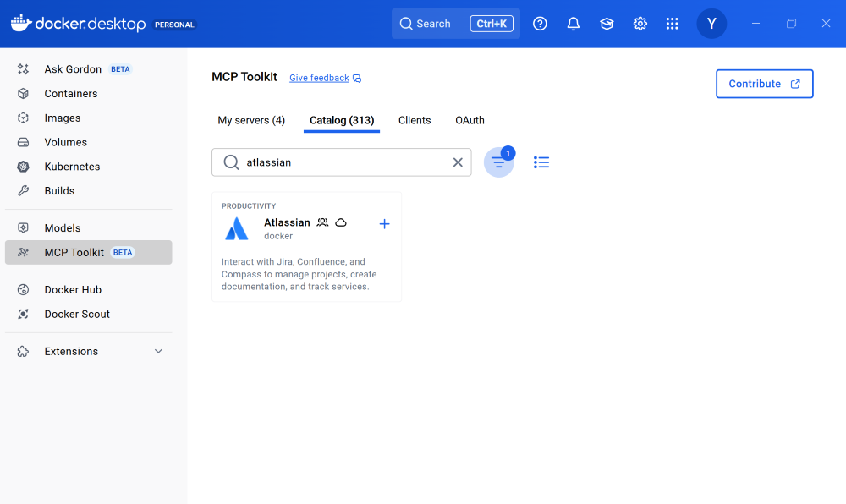Open the Models section
The height and width of the screenshot is (504, 846).
click(x=62, y=227)
